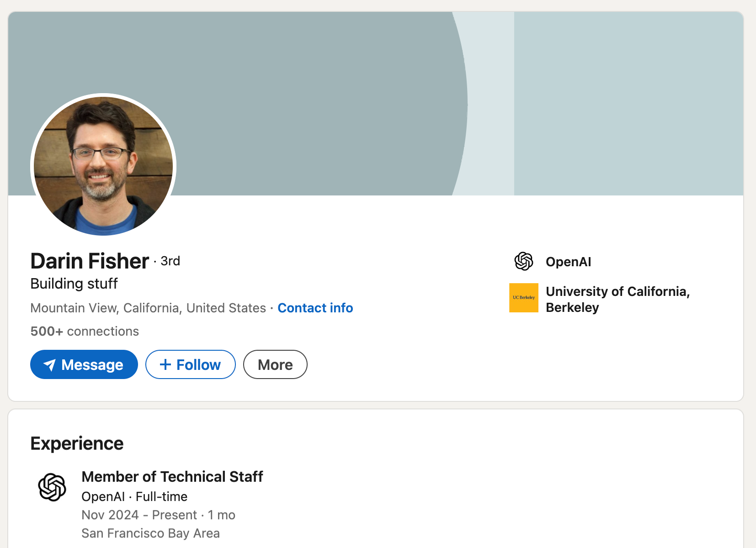Click the plus icon on Follow button

[165, 364]
